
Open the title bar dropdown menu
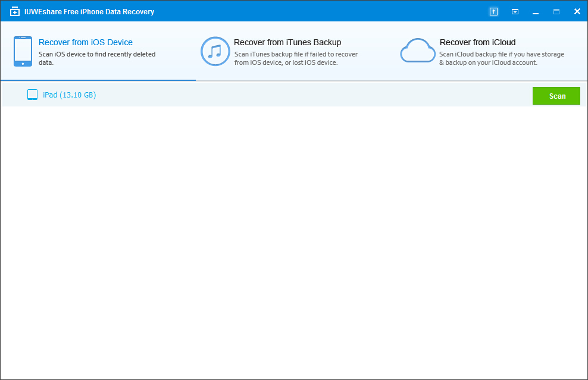click(x=515, y=11)
